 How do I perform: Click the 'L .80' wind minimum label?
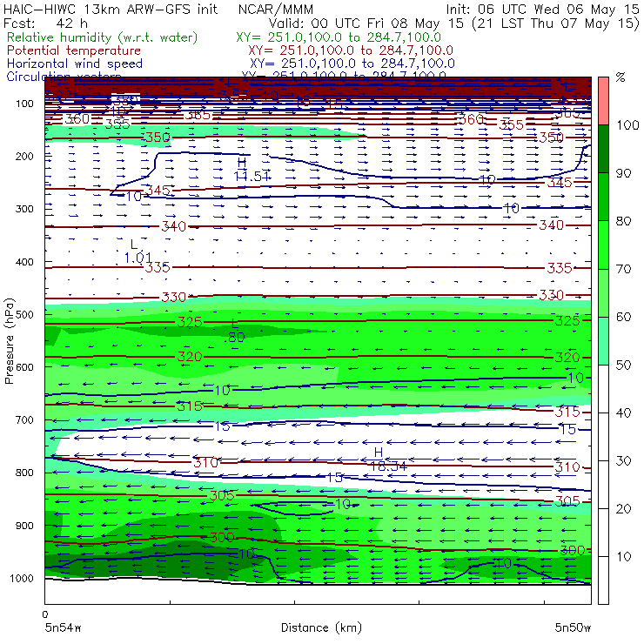point(234,331)
